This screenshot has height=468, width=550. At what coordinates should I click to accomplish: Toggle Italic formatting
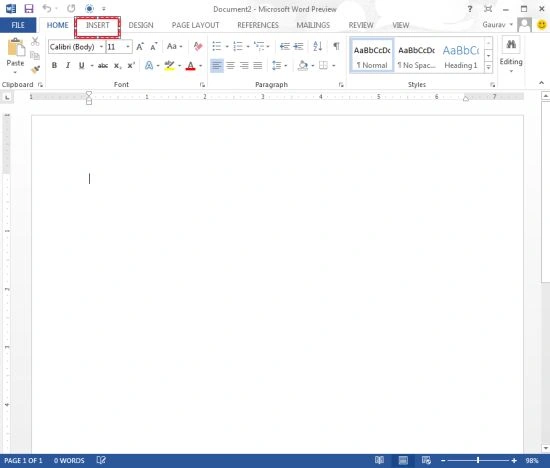click(x=68, y=65)
